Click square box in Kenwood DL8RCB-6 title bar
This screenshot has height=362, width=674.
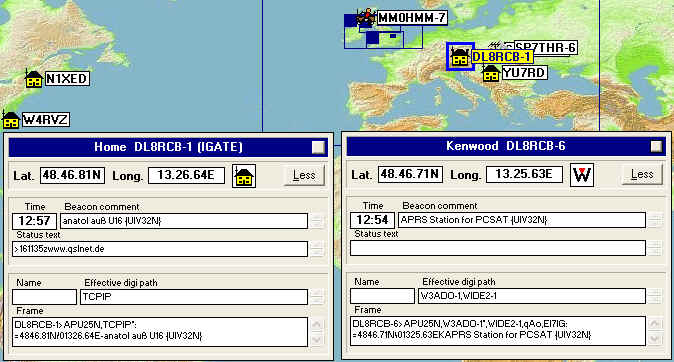[656, 146]
